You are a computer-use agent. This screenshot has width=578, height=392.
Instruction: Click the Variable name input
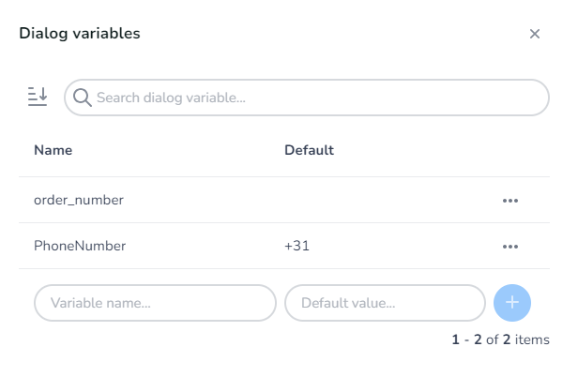pyautogui.click(x=156, y=303)
